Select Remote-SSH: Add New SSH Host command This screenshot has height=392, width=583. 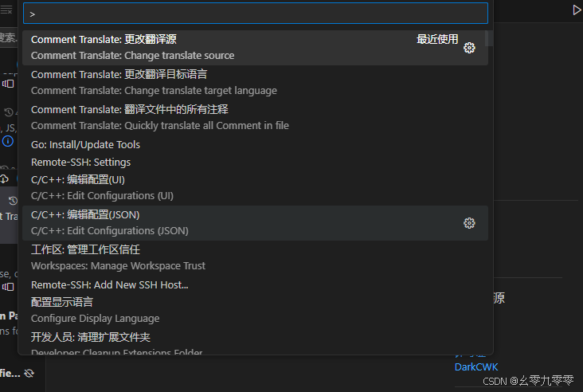click(x=255, y=285)
